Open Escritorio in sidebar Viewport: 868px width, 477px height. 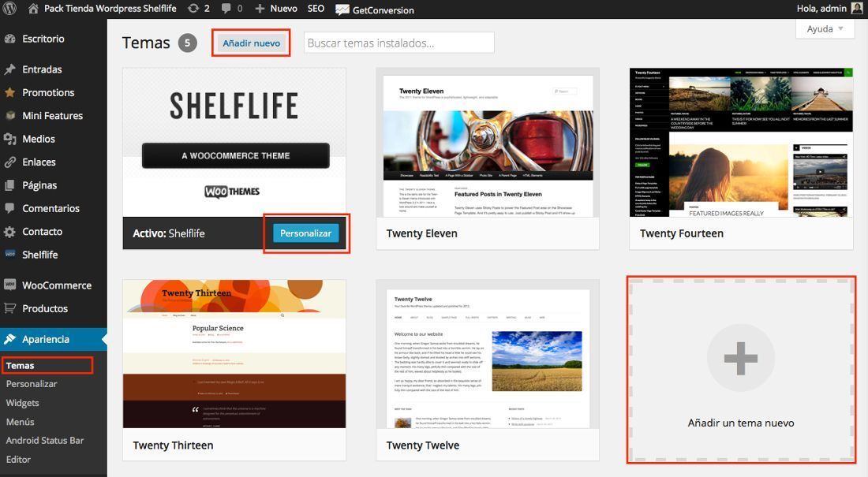(43, 39)
